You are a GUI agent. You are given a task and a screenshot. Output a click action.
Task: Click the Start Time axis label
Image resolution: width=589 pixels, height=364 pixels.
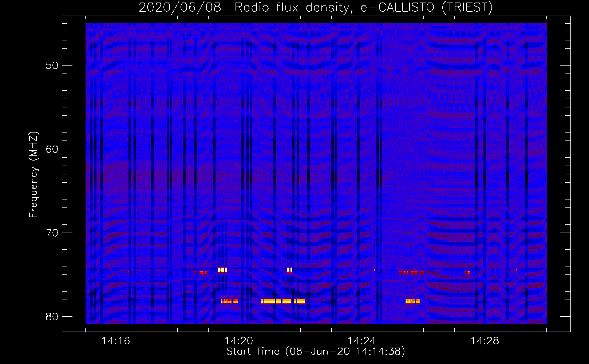[x=316, y=352]
